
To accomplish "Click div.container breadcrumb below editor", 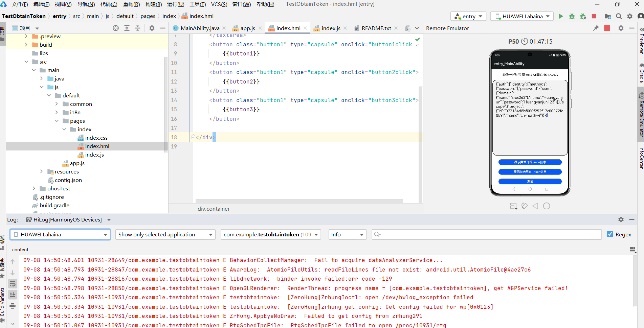I will coord(214,209).
